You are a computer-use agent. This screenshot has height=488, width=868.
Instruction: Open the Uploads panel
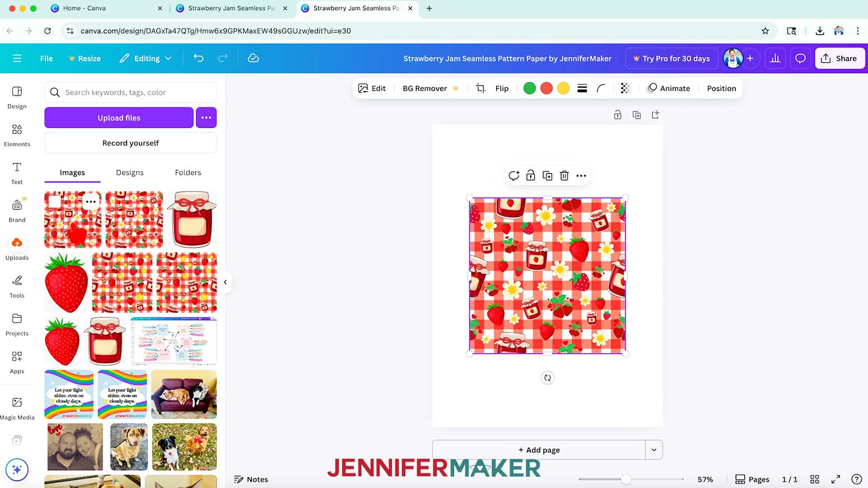click(17, 249)
